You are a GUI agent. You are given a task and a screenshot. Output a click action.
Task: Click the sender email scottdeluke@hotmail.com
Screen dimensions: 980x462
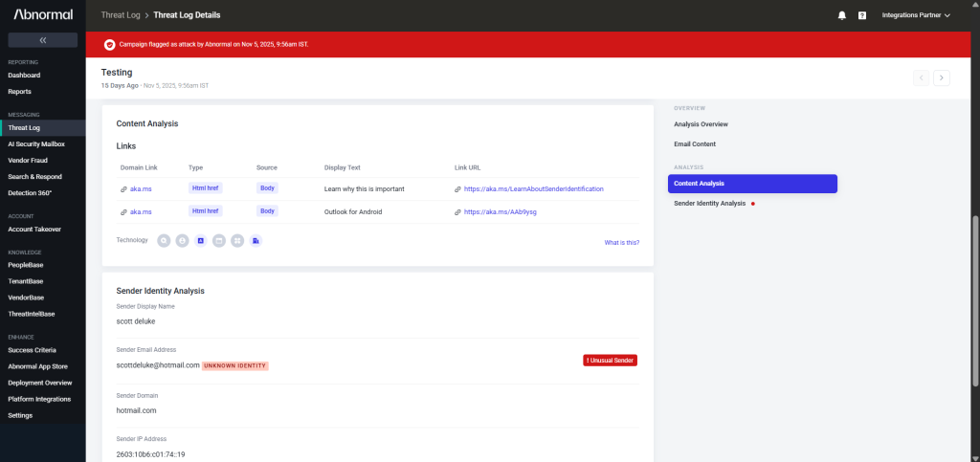tap(158, 365)
